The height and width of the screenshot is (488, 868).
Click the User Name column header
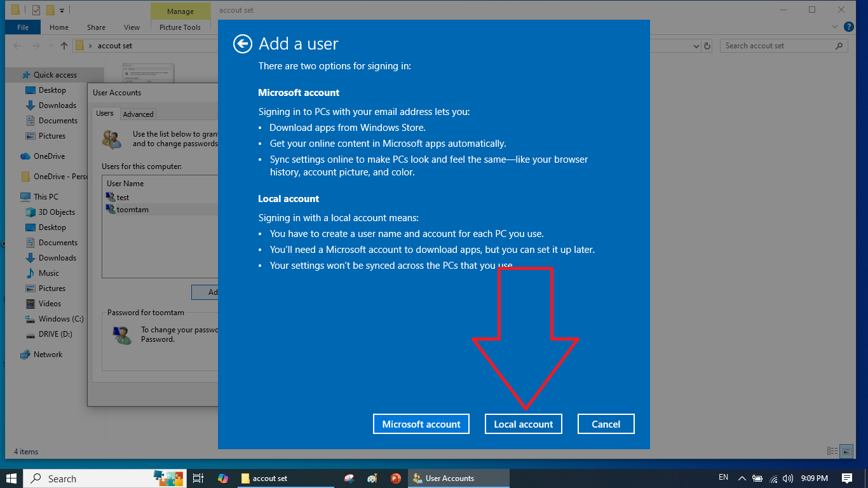coord(125,184)
